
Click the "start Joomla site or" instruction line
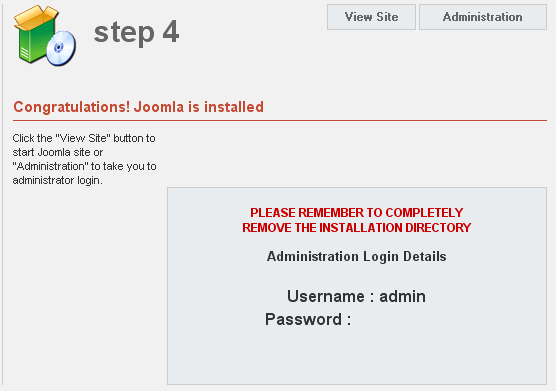(x=58, y=152)
